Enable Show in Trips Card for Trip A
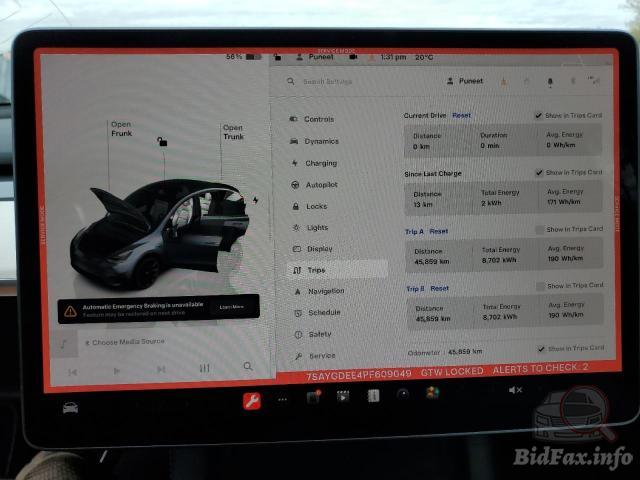Screen dimensions: 640x480 [540, 230]
